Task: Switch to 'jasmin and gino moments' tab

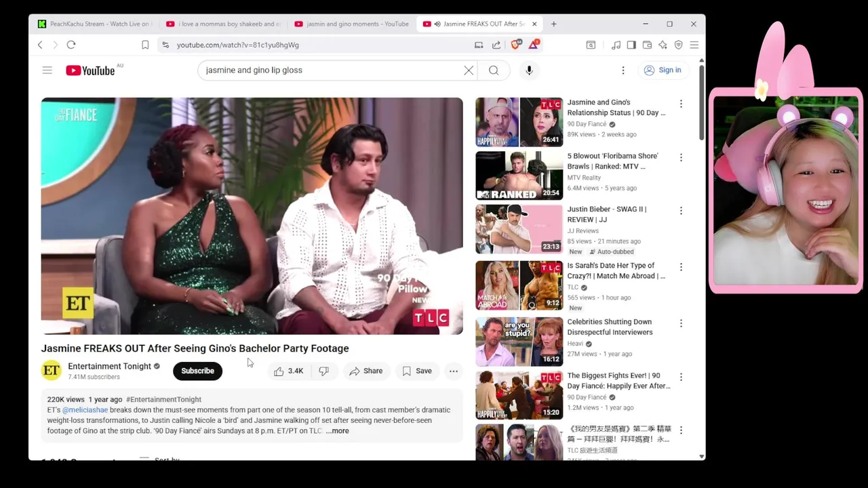Action: tap(351, 24)
